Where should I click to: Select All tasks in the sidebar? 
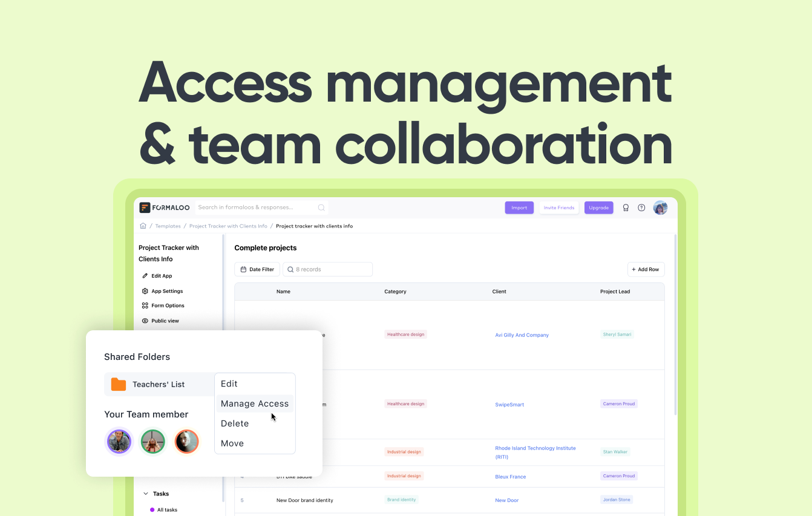tap(164, 510)
